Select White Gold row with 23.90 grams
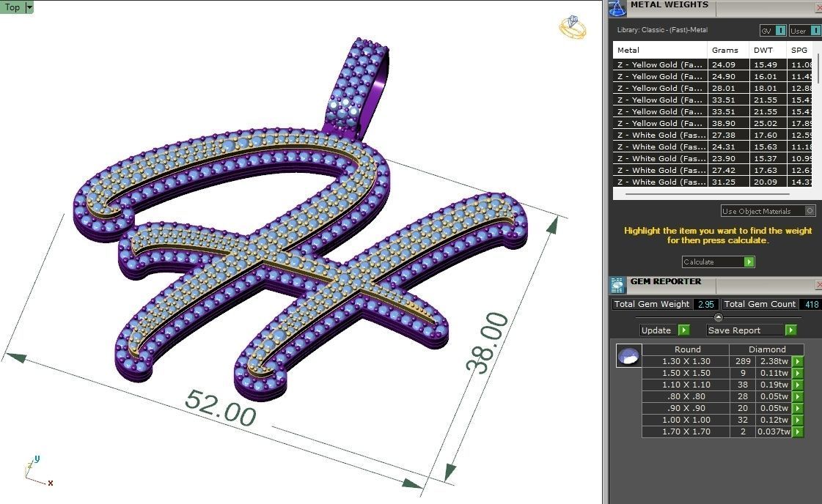The image size is (822, 504). (713, 158)
